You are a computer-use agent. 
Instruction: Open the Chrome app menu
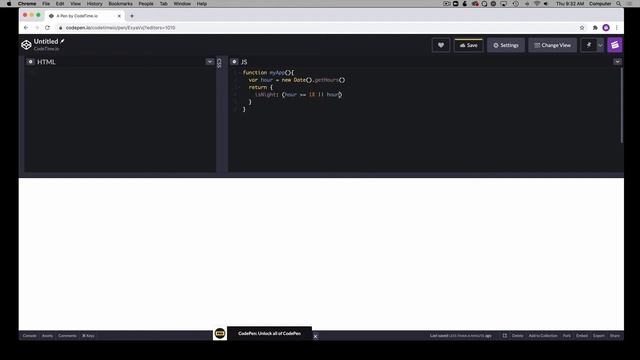27,4
